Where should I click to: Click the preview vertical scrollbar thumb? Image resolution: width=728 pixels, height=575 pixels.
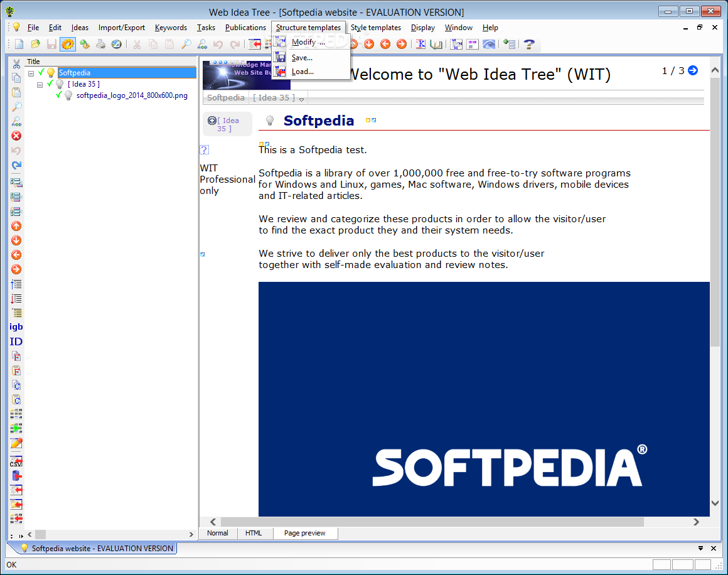[715, 213]
